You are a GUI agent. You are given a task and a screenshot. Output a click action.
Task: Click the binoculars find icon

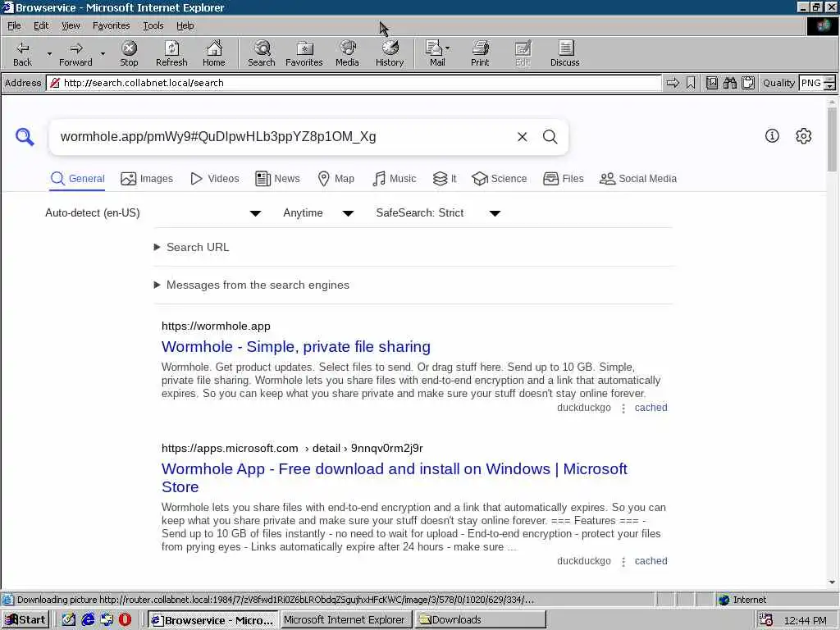729,83
